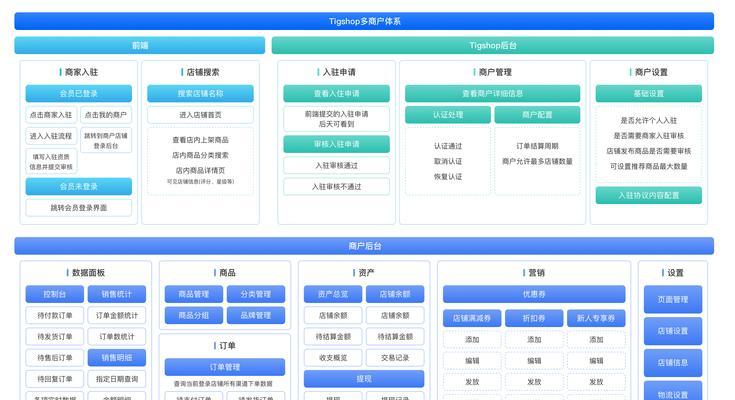
Task: Click the 会员未登录 button
Action: 79,186
